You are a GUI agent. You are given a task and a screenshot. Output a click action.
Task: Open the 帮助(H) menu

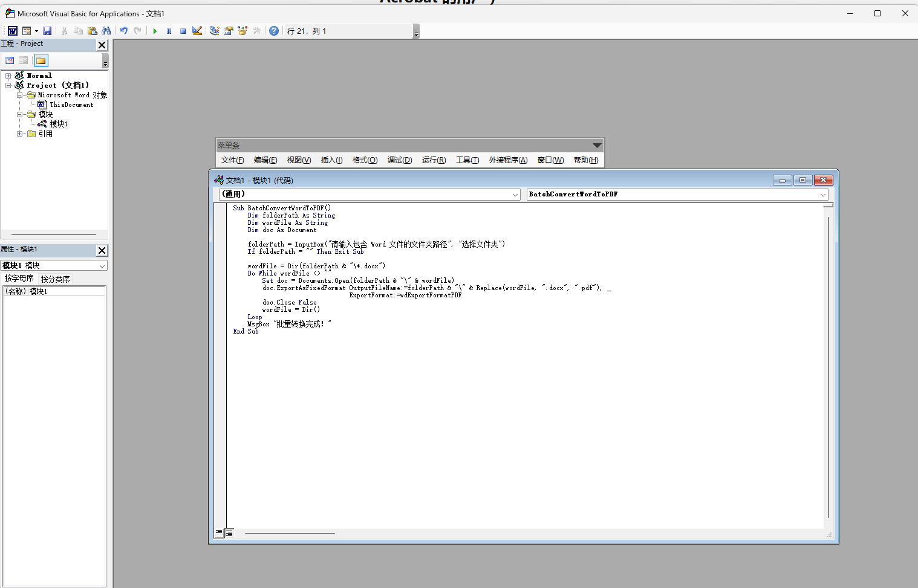[586, 160]
